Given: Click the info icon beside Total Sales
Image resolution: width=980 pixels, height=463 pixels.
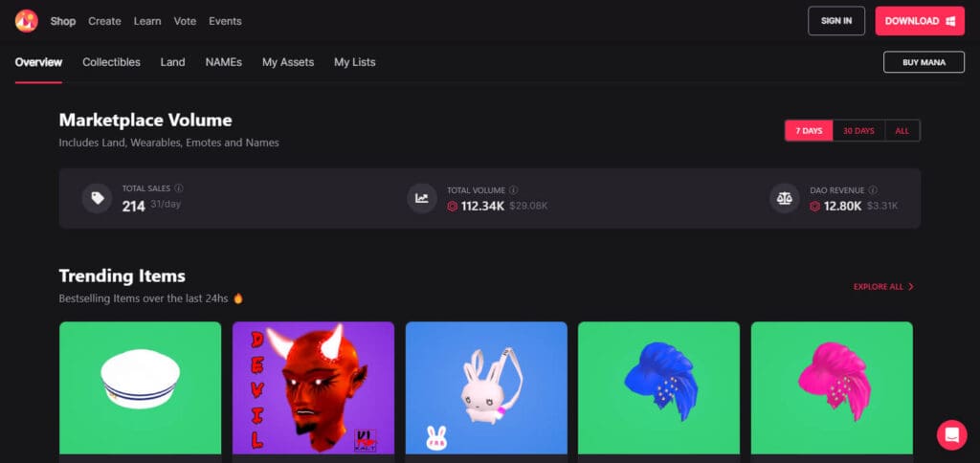Looking at the screenshot, I should point(179,188).
